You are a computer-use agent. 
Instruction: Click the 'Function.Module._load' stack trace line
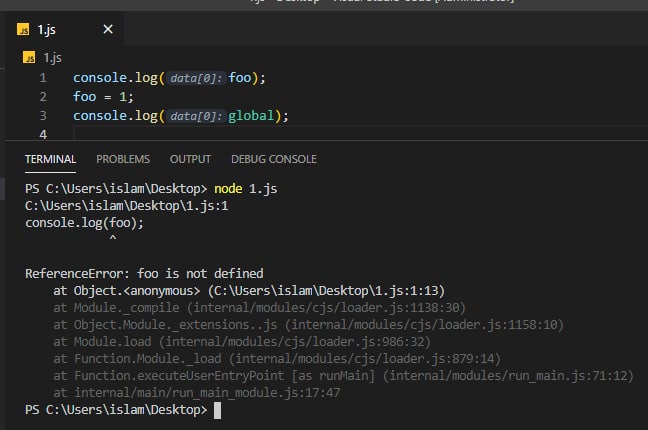tap(277, 358)
